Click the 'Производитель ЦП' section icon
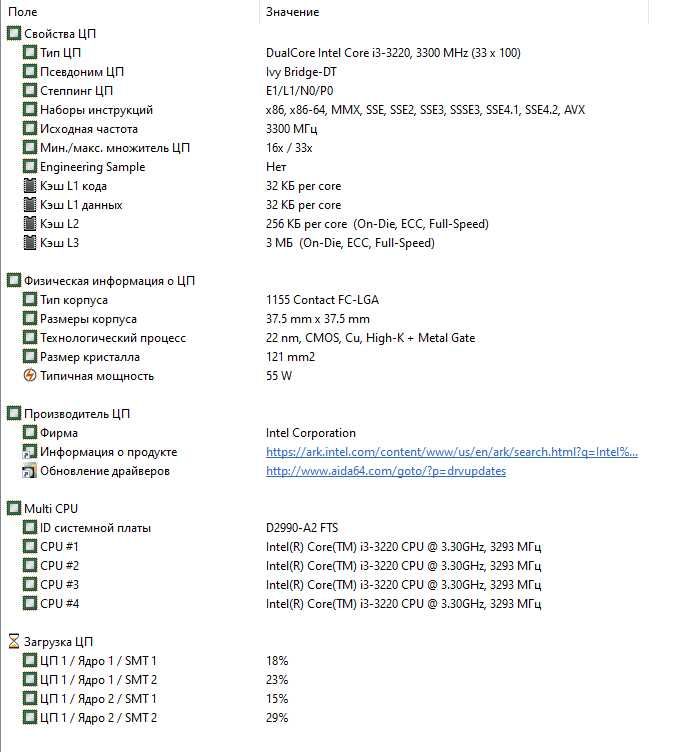Image resolution: width=676 pixels, height=752 pixels. 14,413
